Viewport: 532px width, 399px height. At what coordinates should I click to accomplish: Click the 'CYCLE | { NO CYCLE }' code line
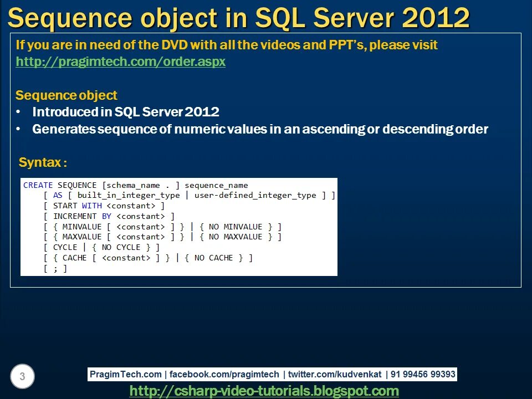(x=101, y=247)
